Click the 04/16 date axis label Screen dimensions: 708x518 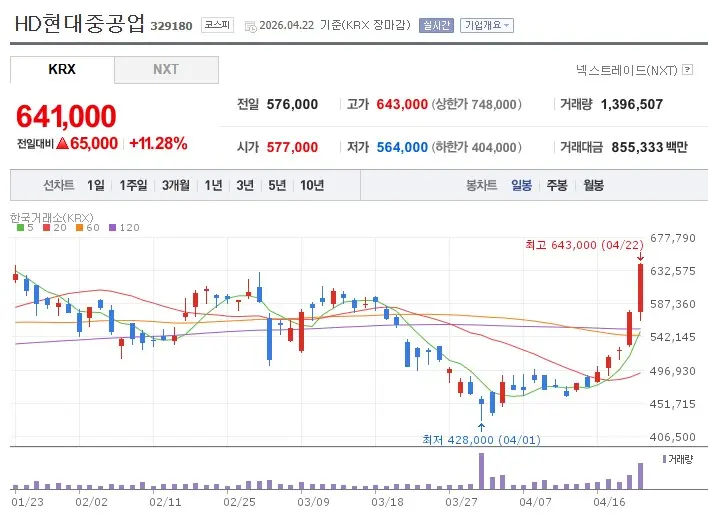click(609, 502)
